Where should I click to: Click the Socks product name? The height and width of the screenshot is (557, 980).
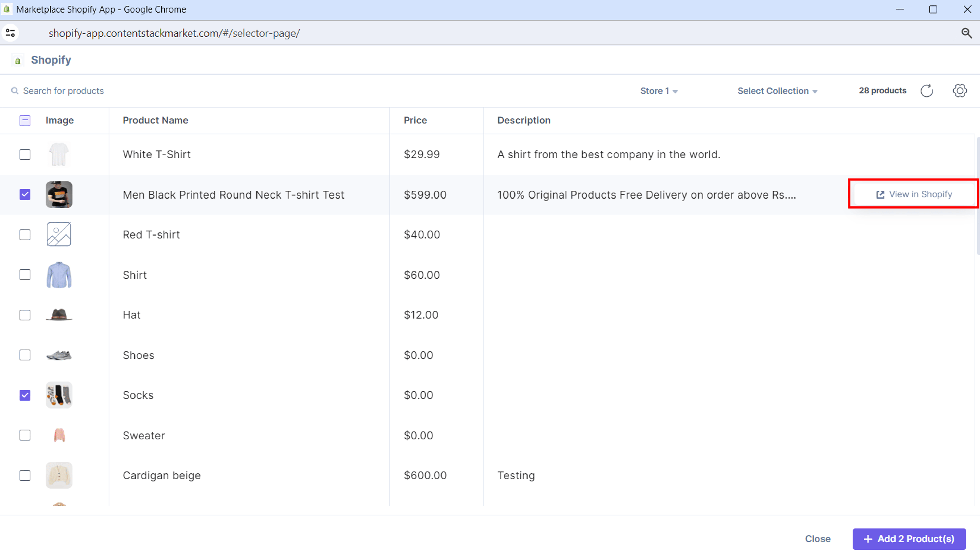pos(138,395)
